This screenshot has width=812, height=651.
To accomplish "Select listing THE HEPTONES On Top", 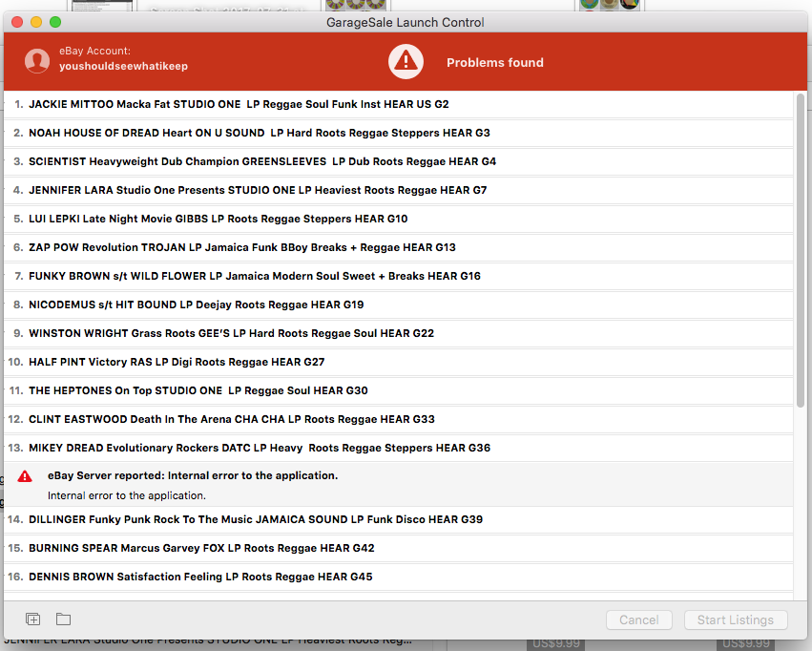I will [x=399, y=391].
